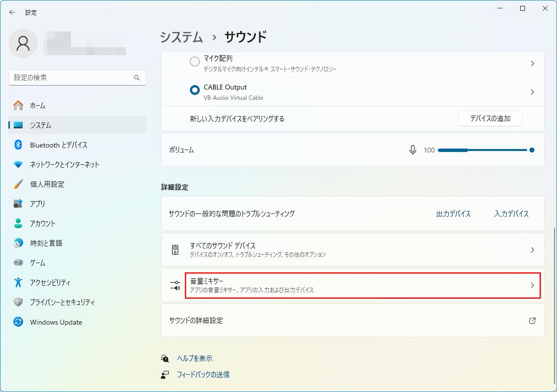557x392 pixels.
Task: Open アプリ settings page
Action: (x=77, y=204)
